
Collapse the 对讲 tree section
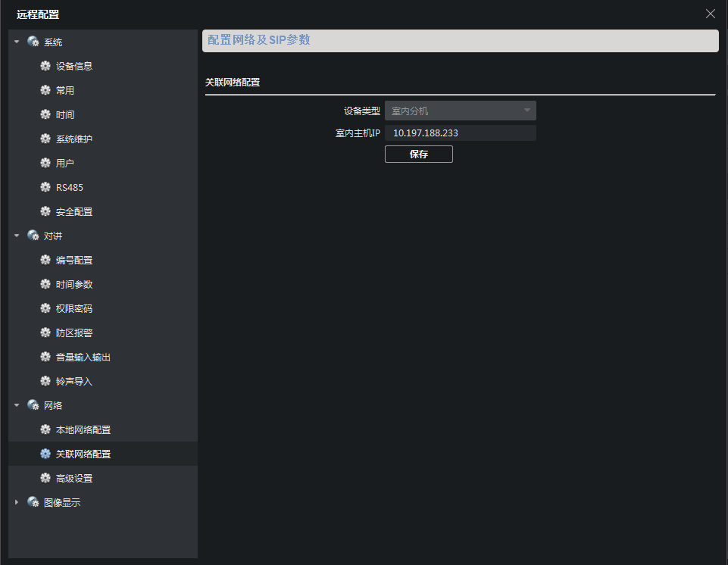[x=17, y=236]
